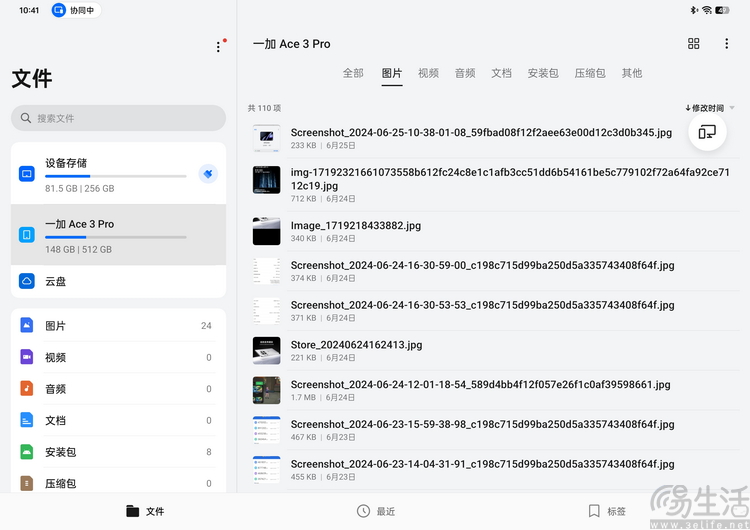This screenshot has width=750, height=530.
Task: Open thumbnail of Screenshot_2024-06-24-12-01-18-54
Action: 266,390
